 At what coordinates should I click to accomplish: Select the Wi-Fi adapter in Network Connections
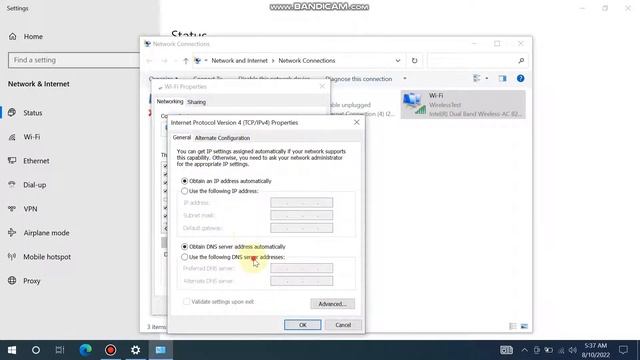(463, 104)
